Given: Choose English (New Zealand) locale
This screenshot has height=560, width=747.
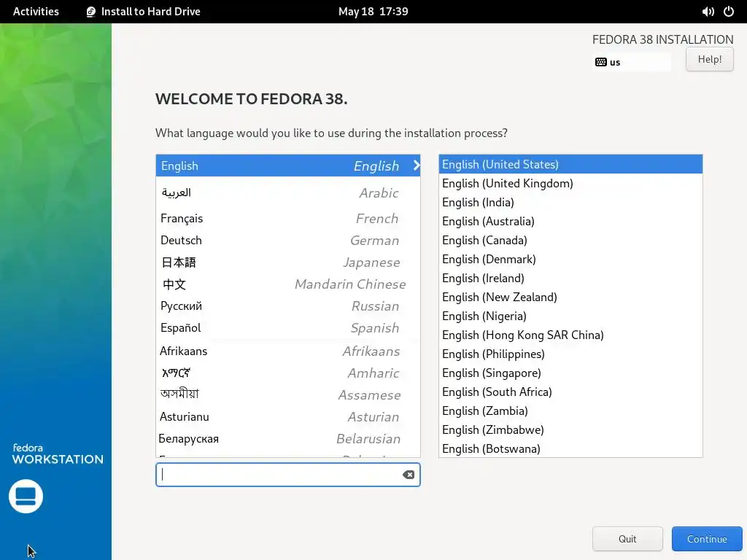Looking at the screenshot, I should [x=570, y=297].
